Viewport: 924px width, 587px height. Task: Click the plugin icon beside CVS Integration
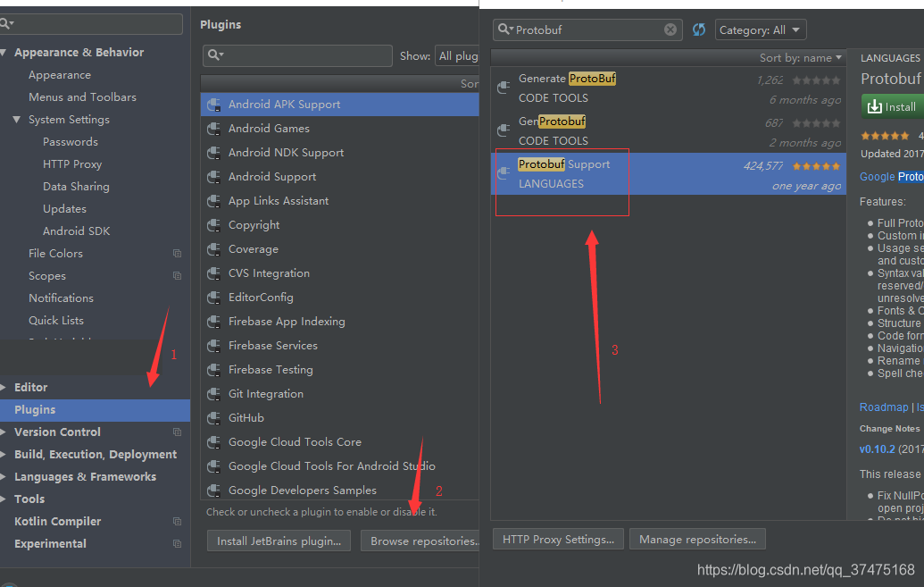pyautogui.click(x=214, y=273)
